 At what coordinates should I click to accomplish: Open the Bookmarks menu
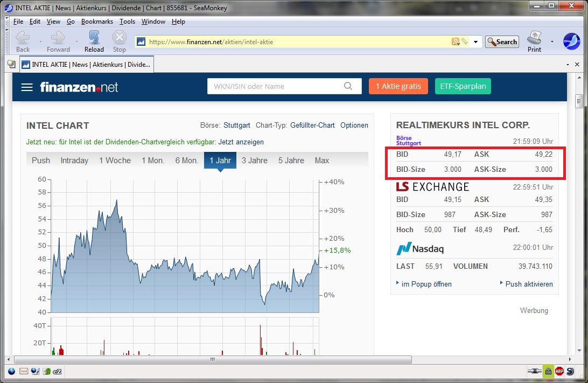(x=97, y=22)
